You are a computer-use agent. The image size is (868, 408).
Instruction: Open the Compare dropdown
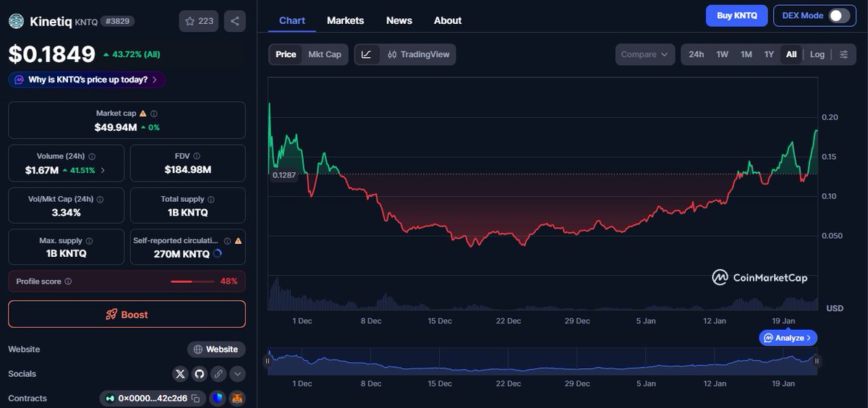(645, 54)
